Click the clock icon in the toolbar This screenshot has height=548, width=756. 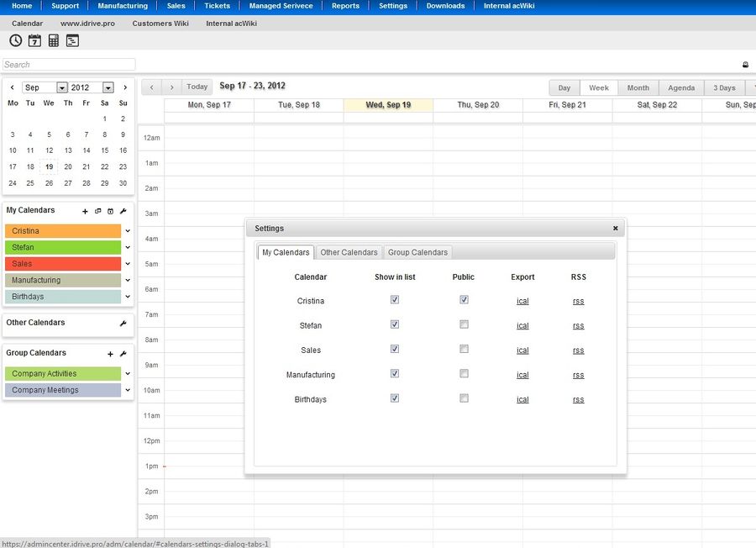point(16,40)
